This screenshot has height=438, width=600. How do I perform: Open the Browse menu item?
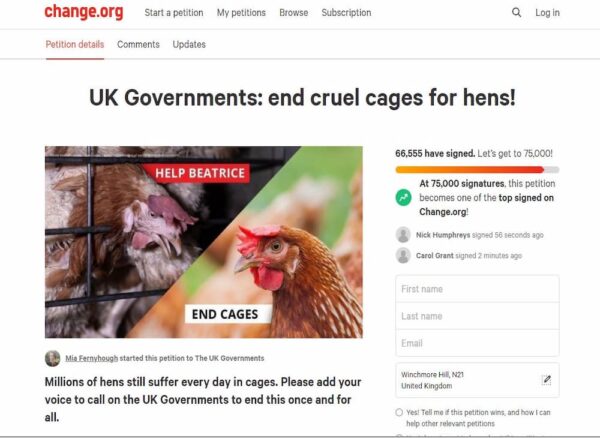[293, 13]
